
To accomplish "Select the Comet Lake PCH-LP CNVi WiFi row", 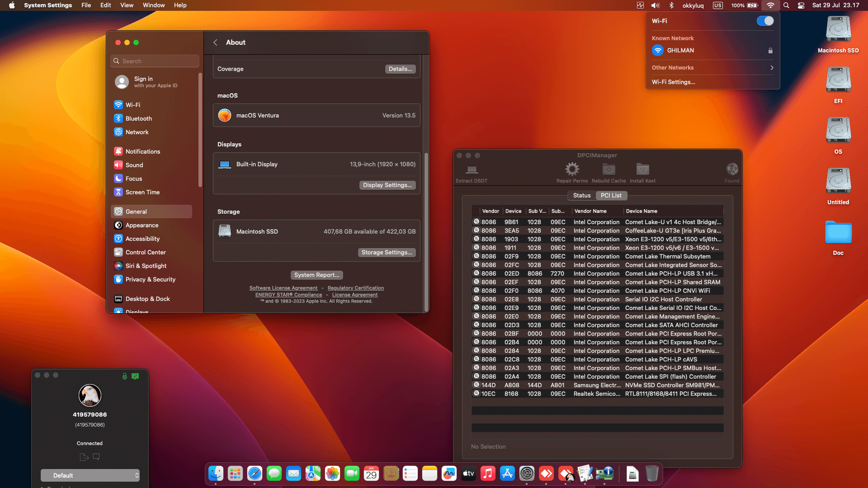I will 597,291.
